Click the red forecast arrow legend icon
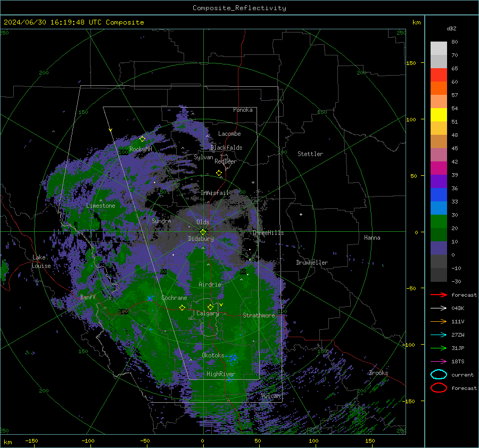The width and height of the screenshot is (479, 448). coord(439,295)
